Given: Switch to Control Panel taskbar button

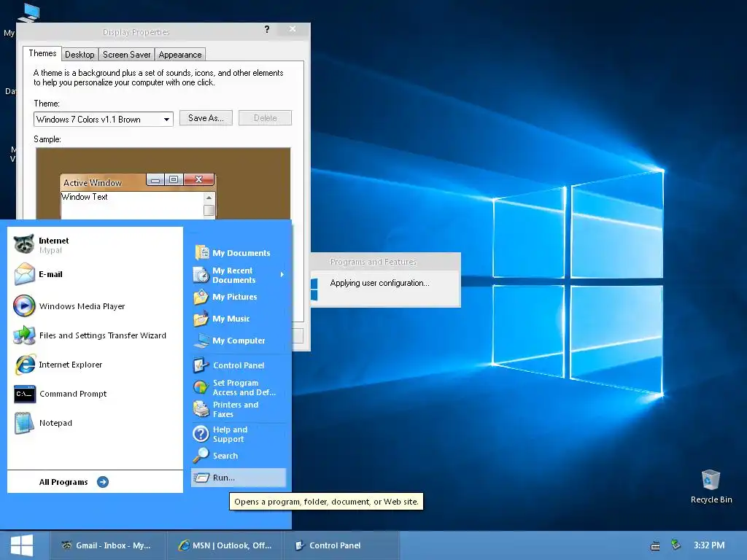Looking at the screenshot, I should 341,545.
